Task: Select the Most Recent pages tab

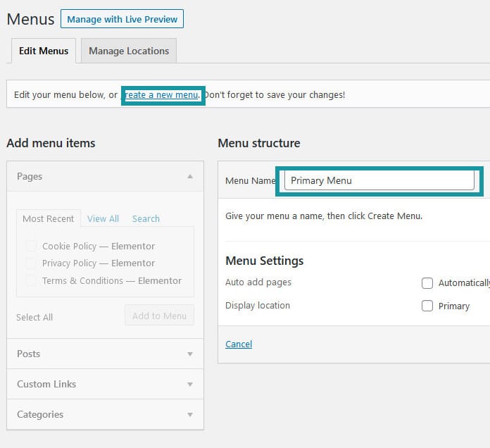Action: 48,218
